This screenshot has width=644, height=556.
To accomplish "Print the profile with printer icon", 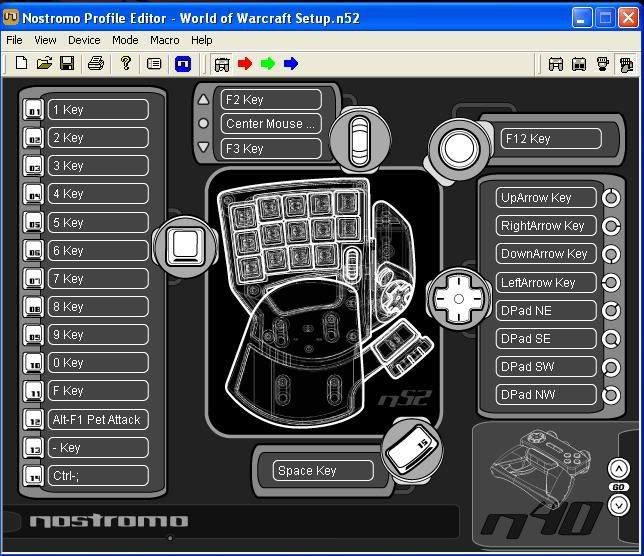I will [96, 64].
